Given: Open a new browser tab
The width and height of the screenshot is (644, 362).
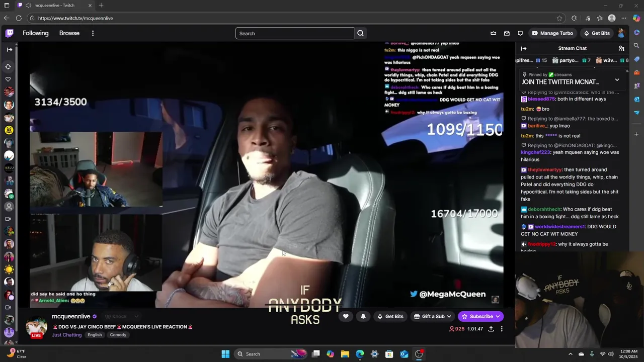Looking at the screenshot, I should 101,5.
